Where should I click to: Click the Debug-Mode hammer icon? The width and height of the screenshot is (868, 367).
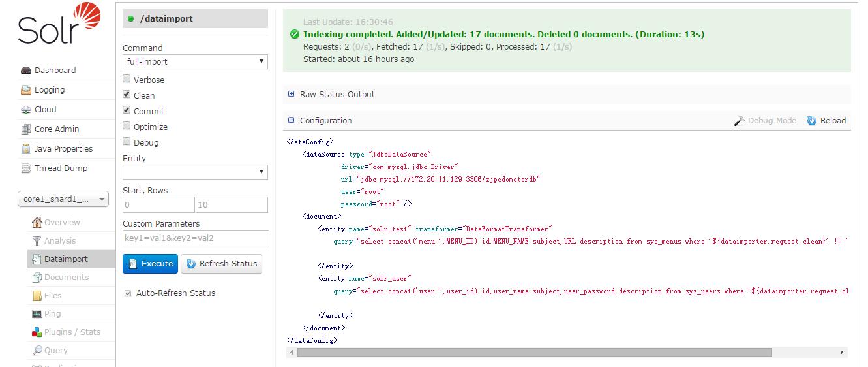pyautogui.click(x=740, y=121)
